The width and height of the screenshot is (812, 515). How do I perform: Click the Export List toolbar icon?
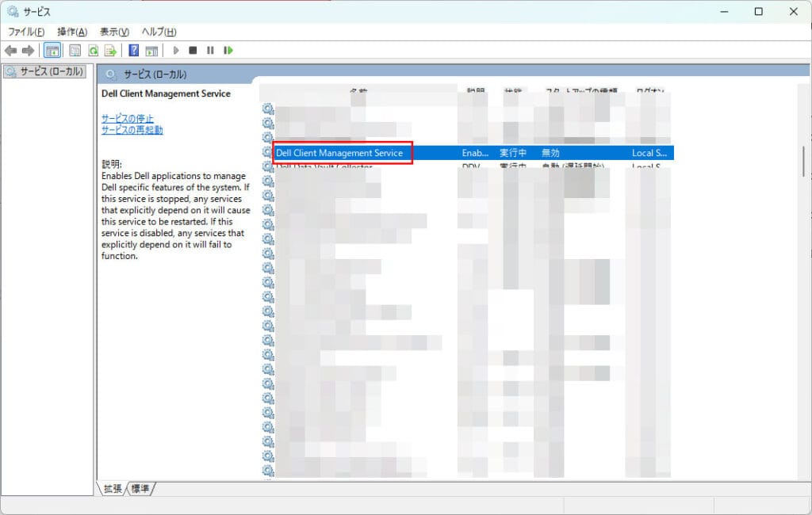(x=111, y=51)
